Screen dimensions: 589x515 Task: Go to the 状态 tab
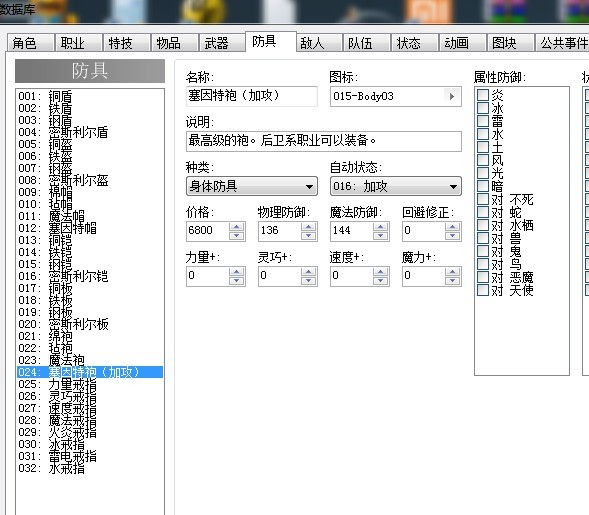(x=415, y=43)
